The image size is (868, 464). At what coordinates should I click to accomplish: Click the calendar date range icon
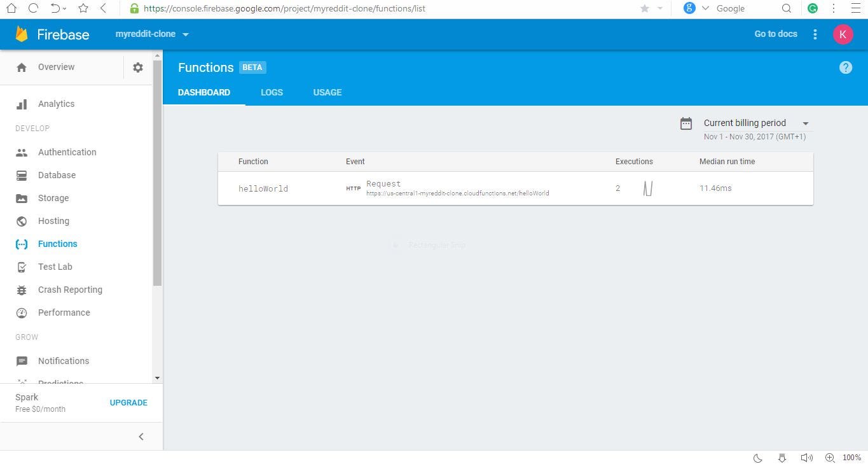click(685, 123)
